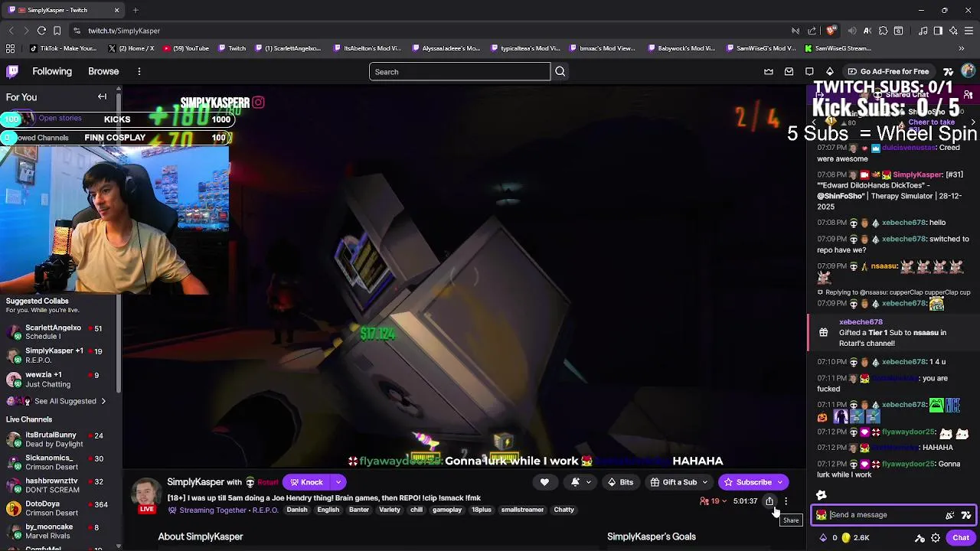Screen dimensions: 980x551
Task: Show more bookmarks with double chevron
Action: pos(962,48)
